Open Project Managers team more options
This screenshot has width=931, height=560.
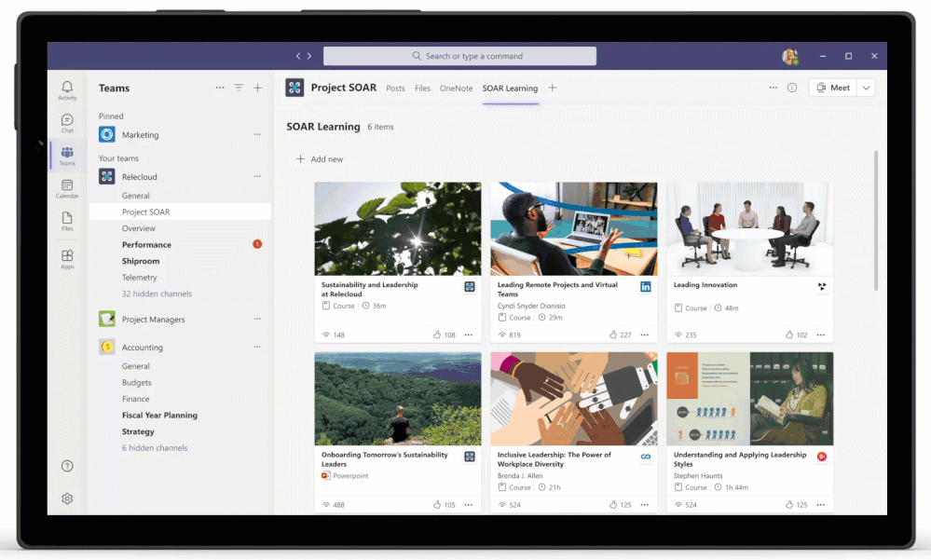pos(257,319)
